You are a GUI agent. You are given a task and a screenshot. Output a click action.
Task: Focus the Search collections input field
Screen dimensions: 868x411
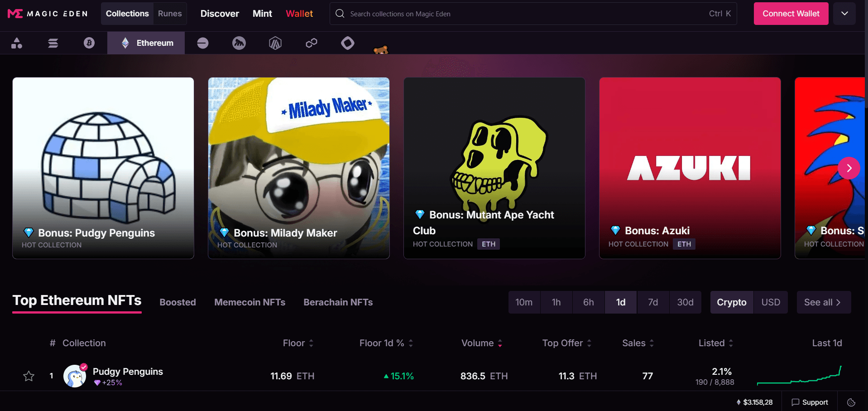[533, 14]
